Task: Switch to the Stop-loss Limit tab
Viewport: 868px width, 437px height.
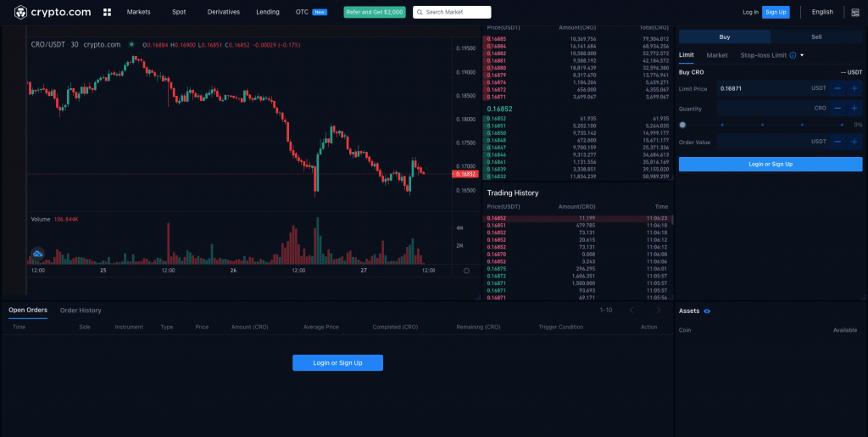Action: (764, 55)
